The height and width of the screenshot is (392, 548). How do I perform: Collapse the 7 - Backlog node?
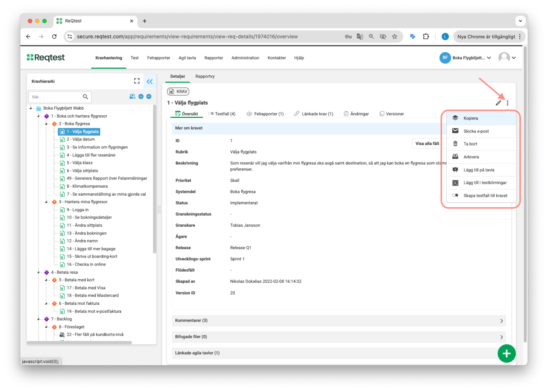pos(38,319)
